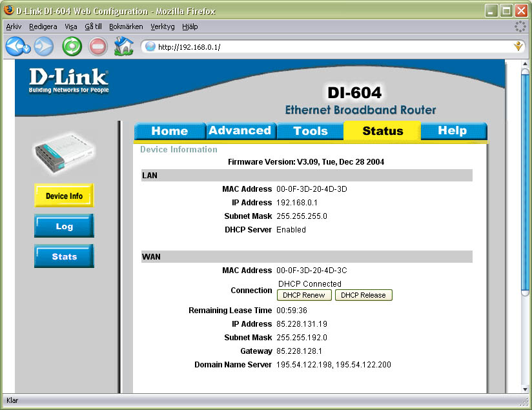Viewport: 532px width, 410px height.
Task: Switch to the Advanced tab
Action: click(240, 130)
